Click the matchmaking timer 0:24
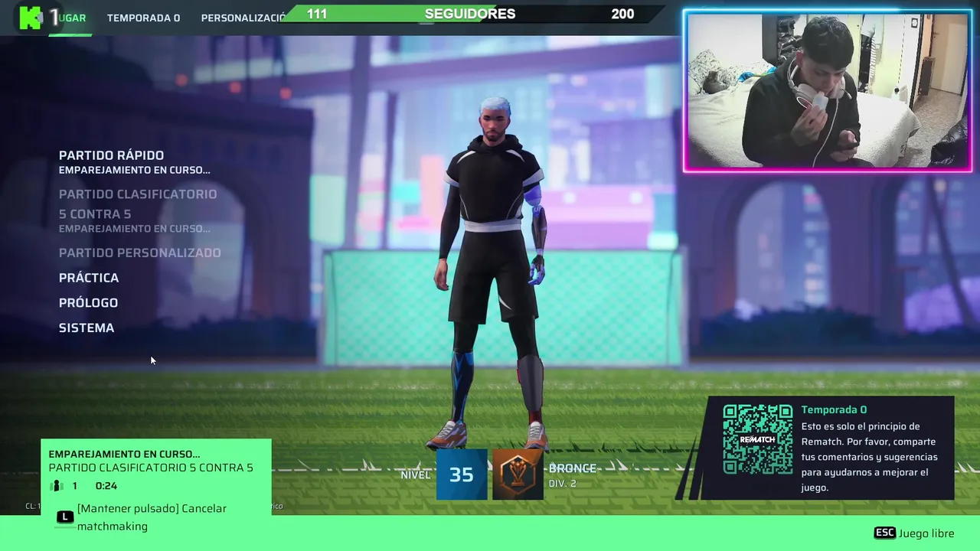 [106, 486]
